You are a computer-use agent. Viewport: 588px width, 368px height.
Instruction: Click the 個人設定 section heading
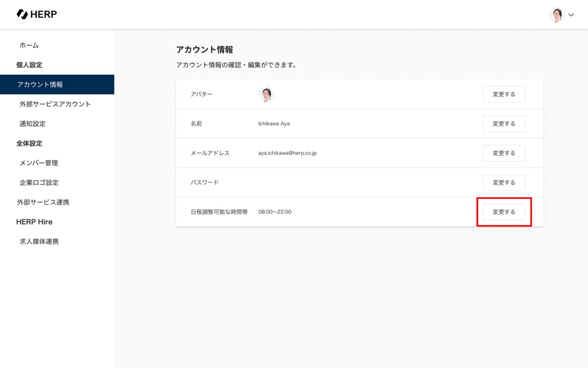click(x=29, y=65)
